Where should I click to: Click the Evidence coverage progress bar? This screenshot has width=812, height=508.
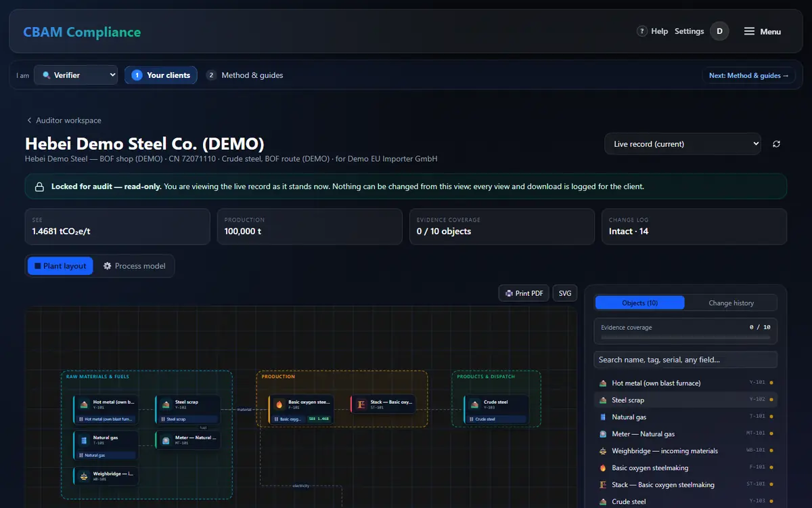tap(685, 337)
